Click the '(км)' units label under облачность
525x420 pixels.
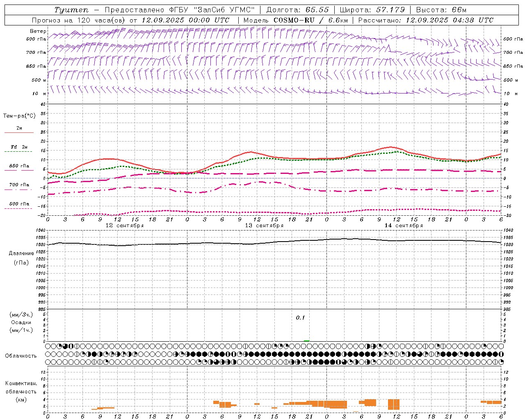[21, 399]
